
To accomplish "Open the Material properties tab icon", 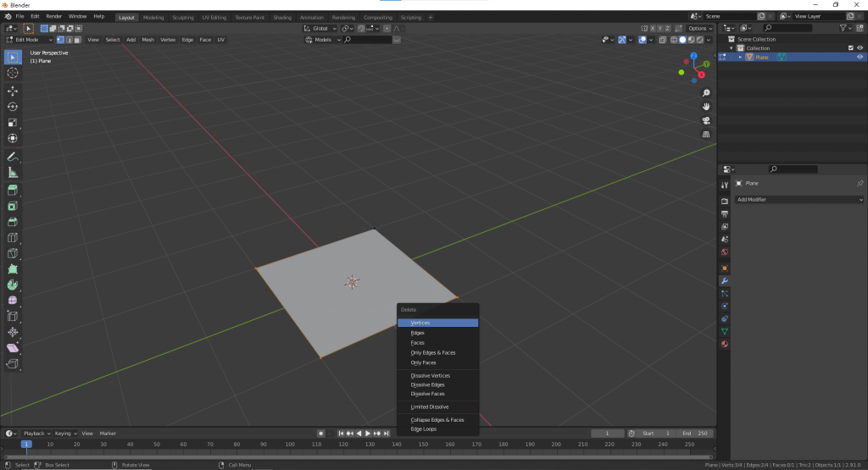I will [x=724, y=344].
